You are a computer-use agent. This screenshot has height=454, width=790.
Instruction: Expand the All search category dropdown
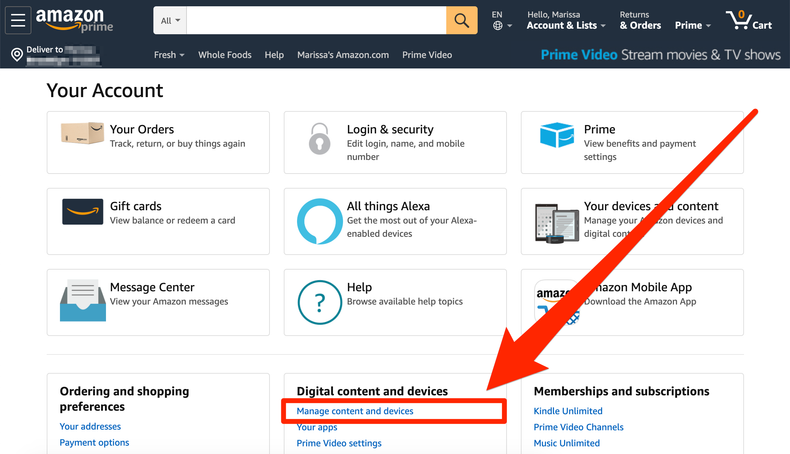(x=170, y=21)
